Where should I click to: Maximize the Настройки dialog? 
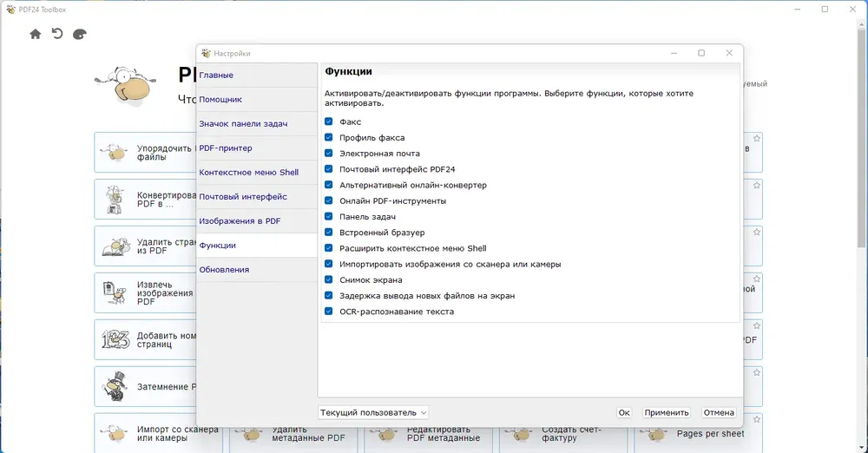coord(701,53)
